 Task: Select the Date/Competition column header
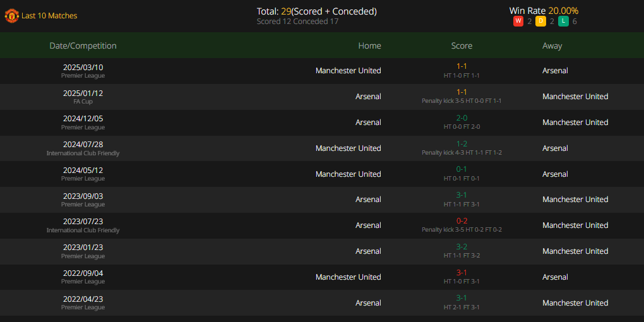pos(83,45)
